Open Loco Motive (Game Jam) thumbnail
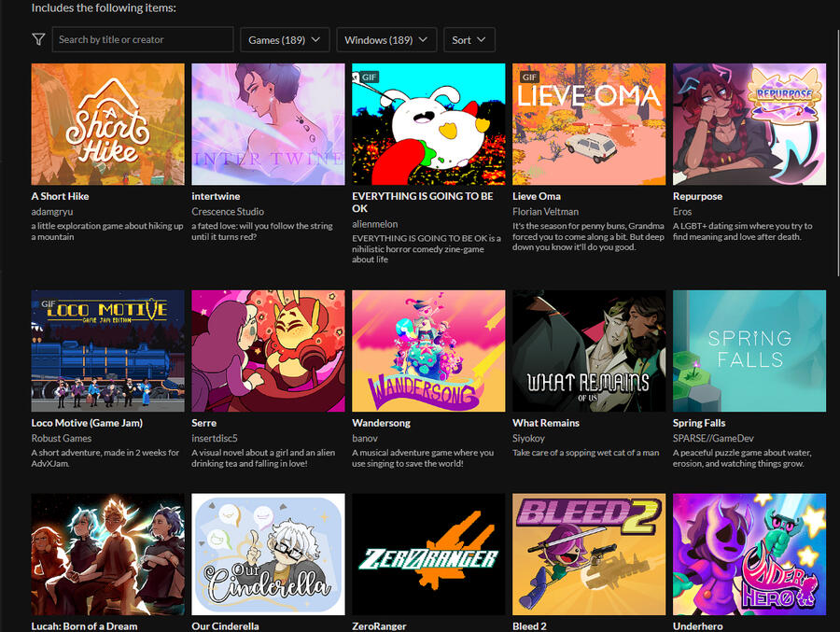This screenshot has height=632, width=840. [107, 351]
